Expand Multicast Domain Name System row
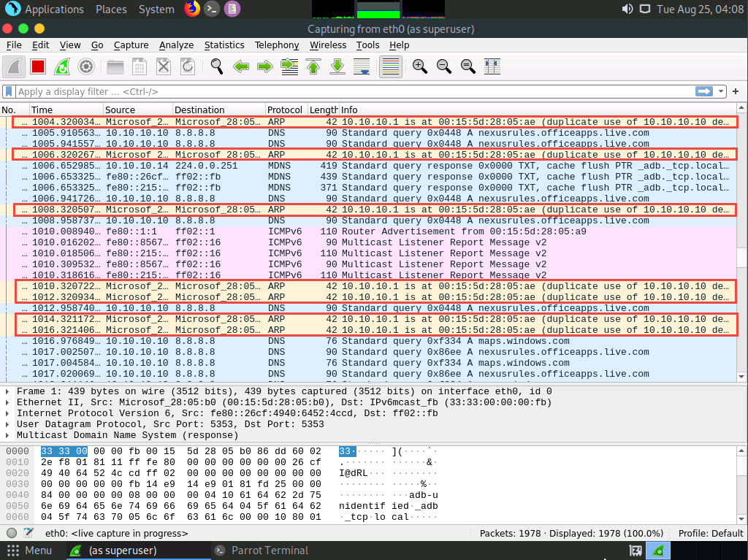The height and width of the screenshot is (560, 748). tap(7, 435)
